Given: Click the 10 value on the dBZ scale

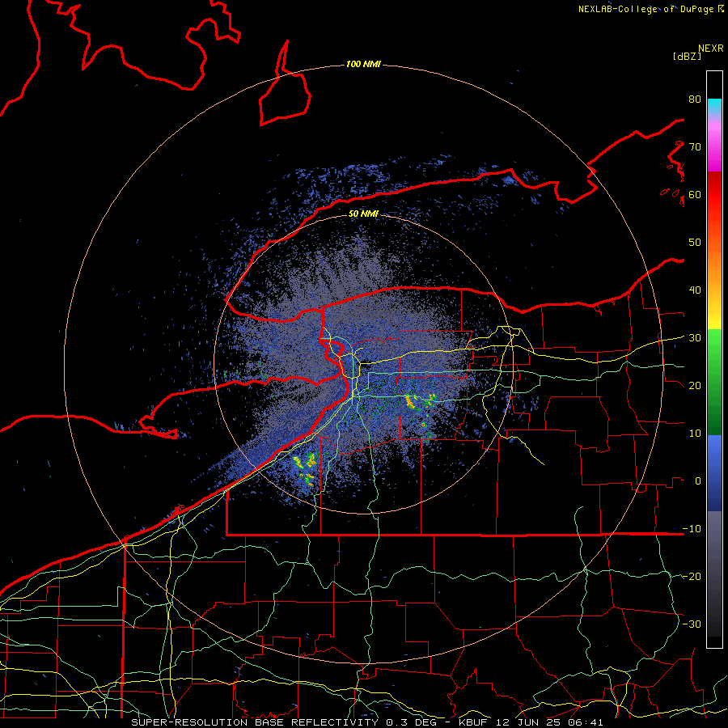Looking at the screenshot, I should tap(695, 434).
